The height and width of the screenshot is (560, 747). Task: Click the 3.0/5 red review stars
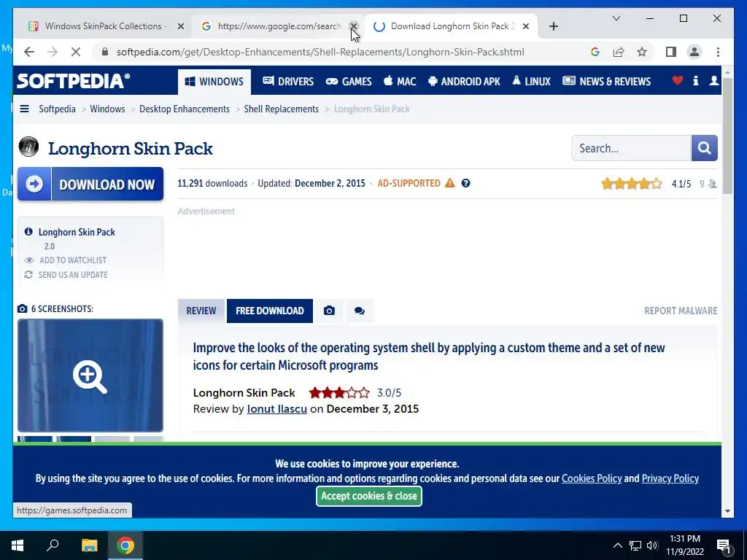[339, 393]
